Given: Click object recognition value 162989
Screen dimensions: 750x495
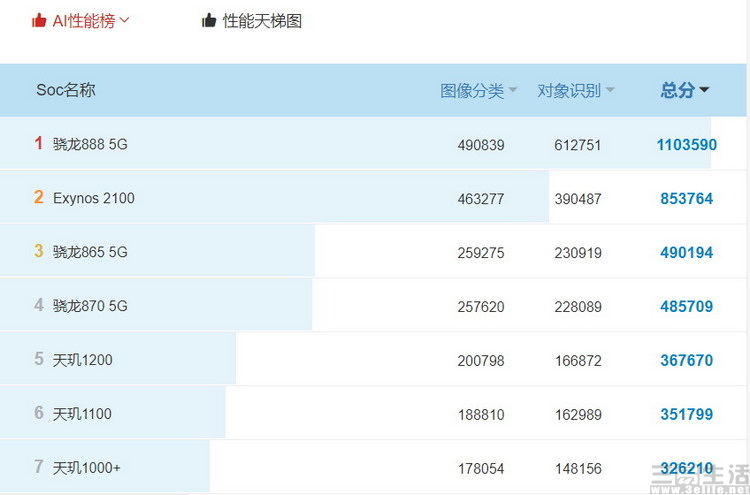Looking at the screenshot, I should click(x=578, y=415).
